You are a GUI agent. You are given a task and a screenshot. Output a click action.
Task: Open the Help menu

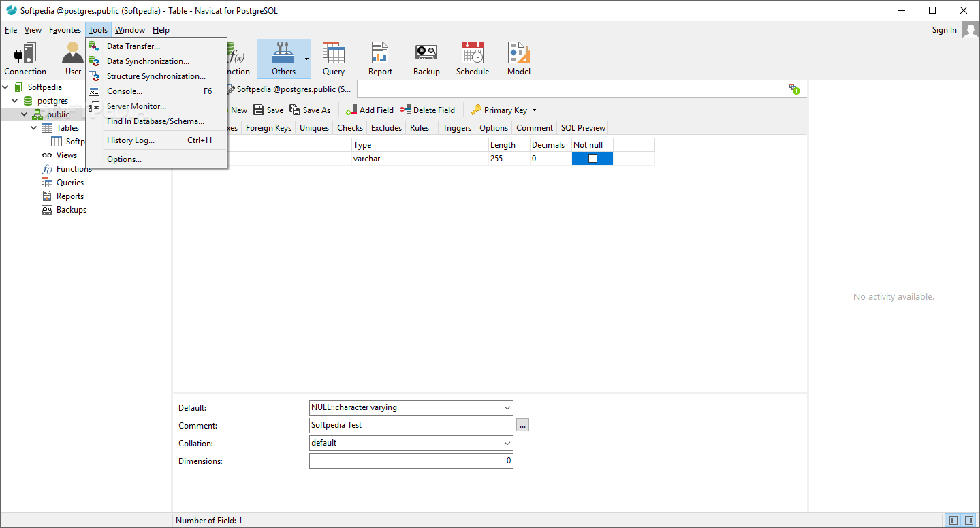tap(161, 30)
